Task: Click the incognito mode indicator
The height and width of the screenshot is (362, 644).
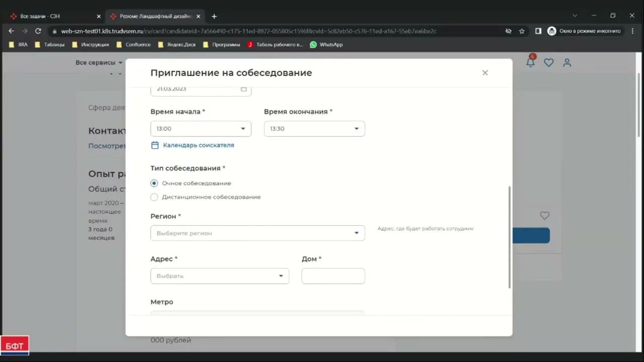Action: [x=585, y=31]
